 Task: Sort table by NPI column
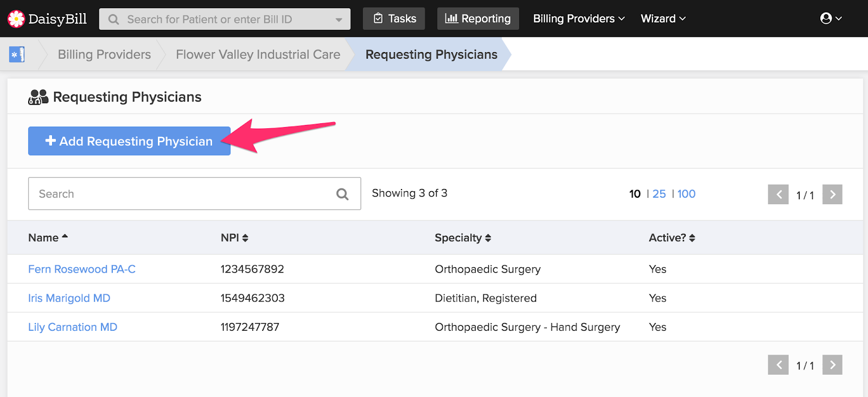(234, 238)
